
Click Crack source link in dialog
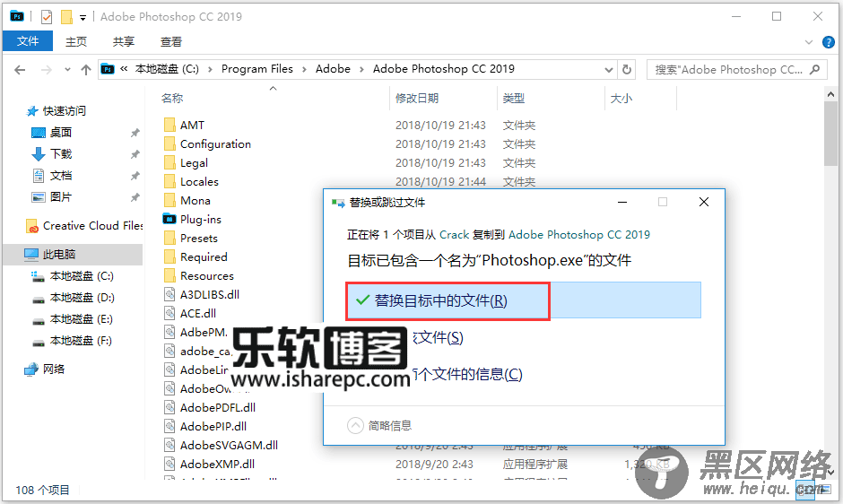(455, 235)
